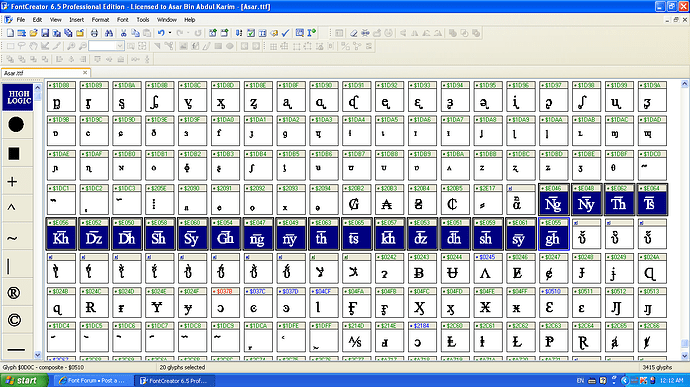Select the copyright symbol sample glyph
This screenshot has width=690, height=387.
click(x=14, y=320)
